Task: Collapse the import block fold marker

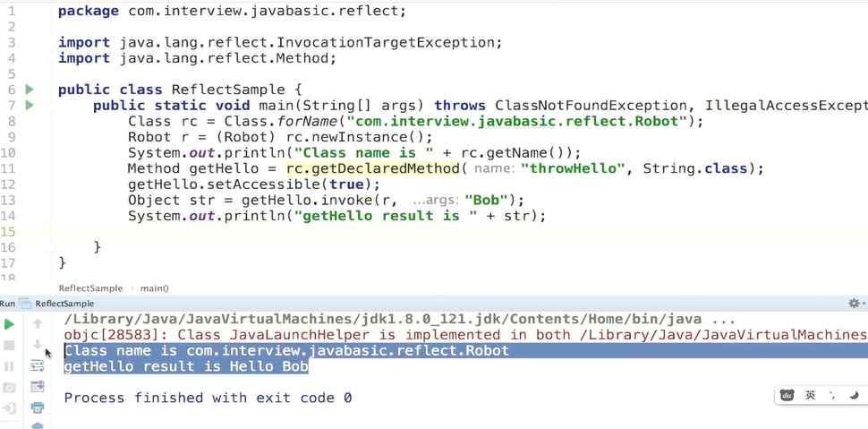Action: (50, 43)
